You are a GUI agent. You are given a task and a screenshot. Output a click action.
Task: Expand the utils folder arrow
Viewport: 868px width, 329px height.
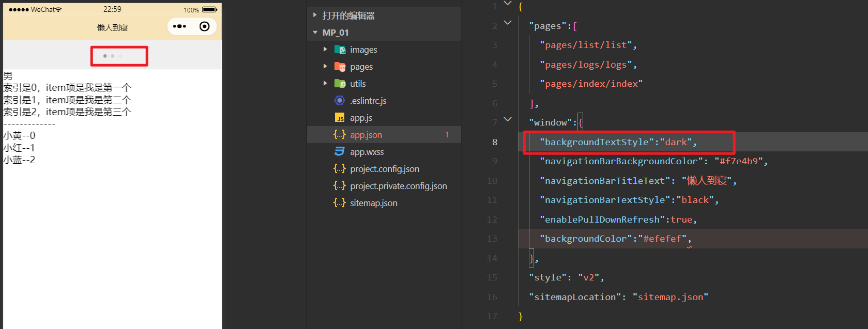click(325, 84)
